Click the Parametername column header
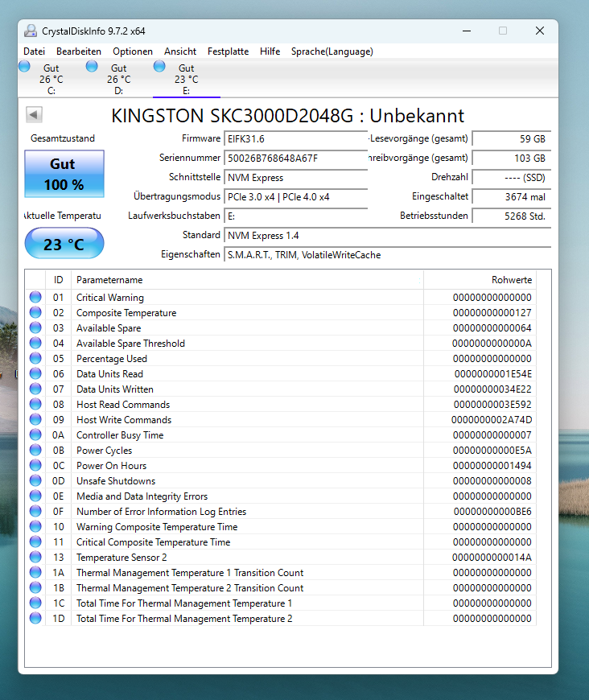The image size is (589, 700). click(247, 280)
